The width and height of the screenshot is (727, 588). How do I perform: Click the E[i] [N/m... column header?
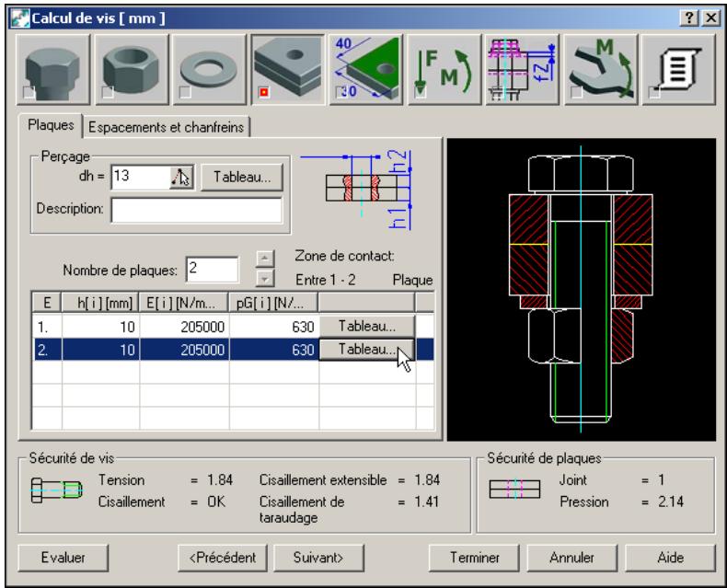point(184,304)
